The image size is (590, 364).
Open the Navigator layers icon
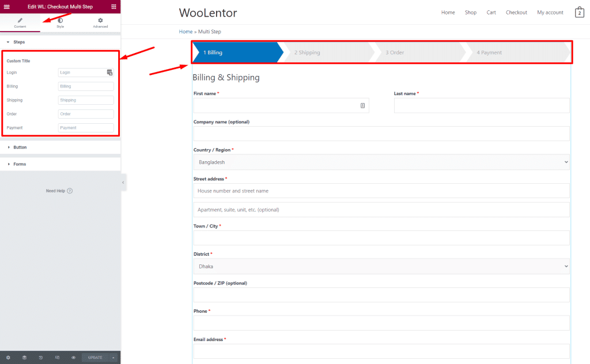(24, 358)
